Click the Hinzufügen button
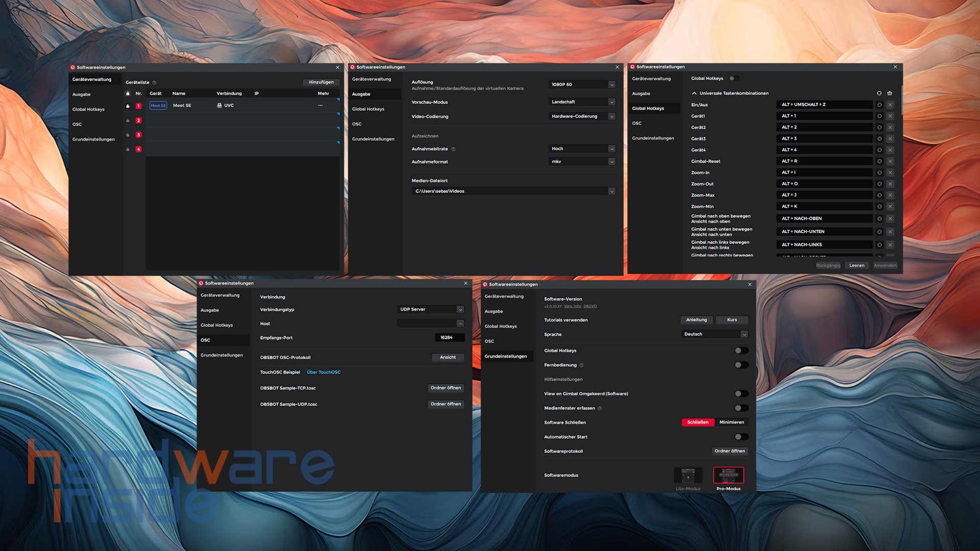This screenshot has width=980, height=551. pyautogui.click(x=321, y=82)
